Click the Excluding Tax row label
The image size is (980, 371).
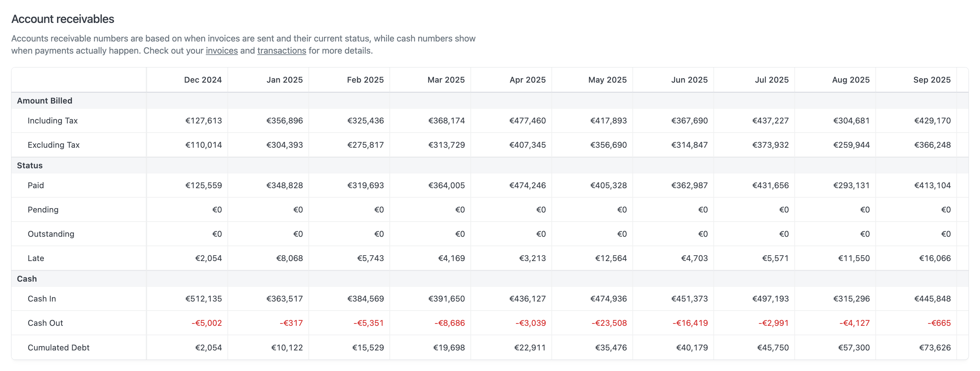53,145
